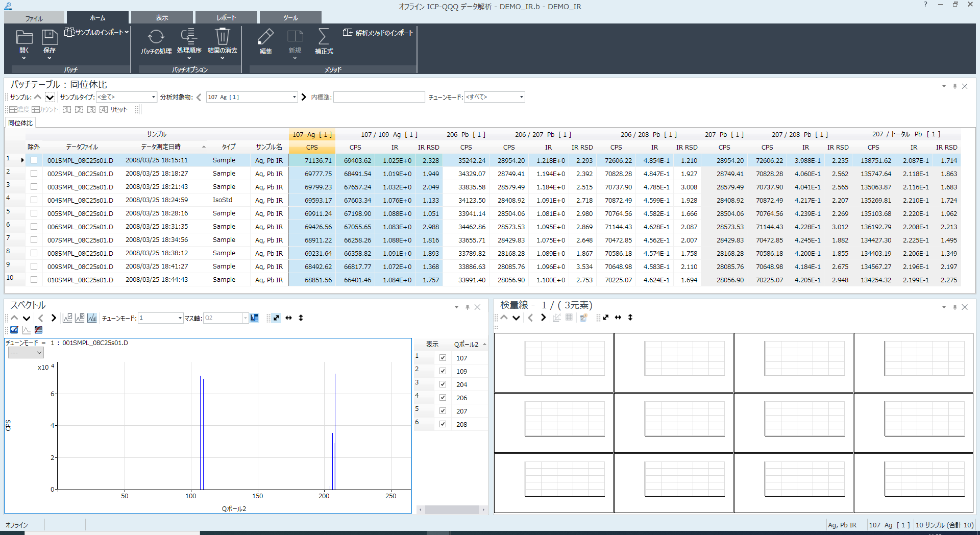Check the exclude box for 010SMPL_08C25s01.D
The image size is (980, 535).
click(34, 280)
